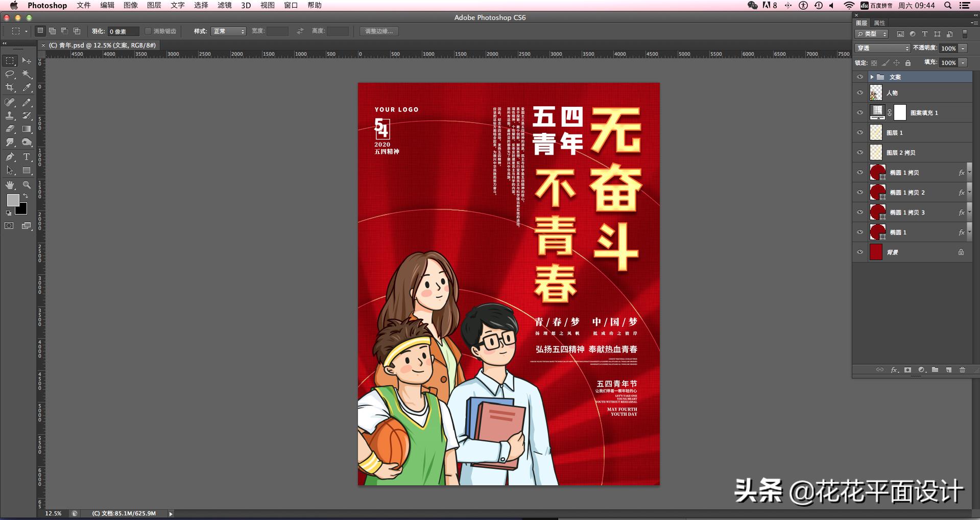
Task: Select the Gradient tool
Action: point(26,130)
